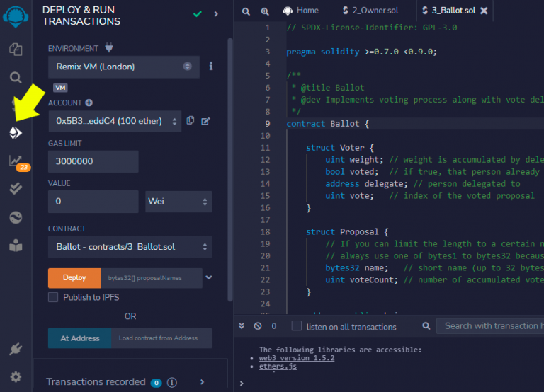Copy the account address to clipboard

tap(191, 121)
